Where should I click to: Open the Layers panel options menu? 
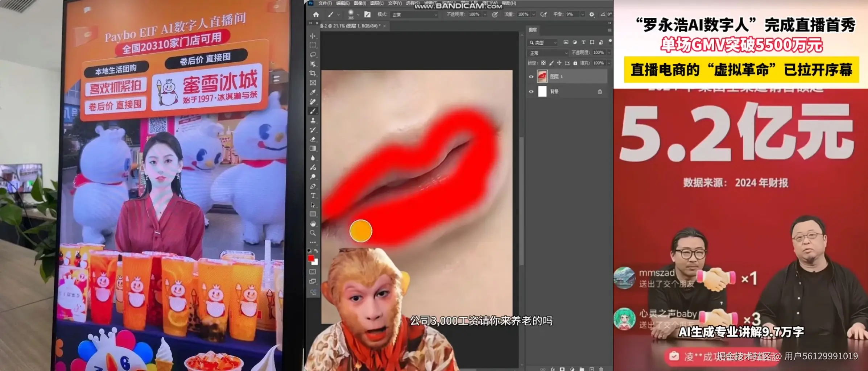pos(609,30)
